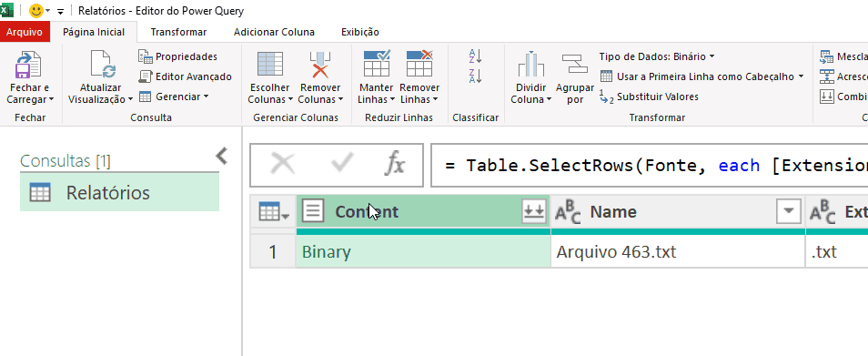Switch to the Exibição tab
Viewport: 868px width, 356px height.
(x=360, y=32)
